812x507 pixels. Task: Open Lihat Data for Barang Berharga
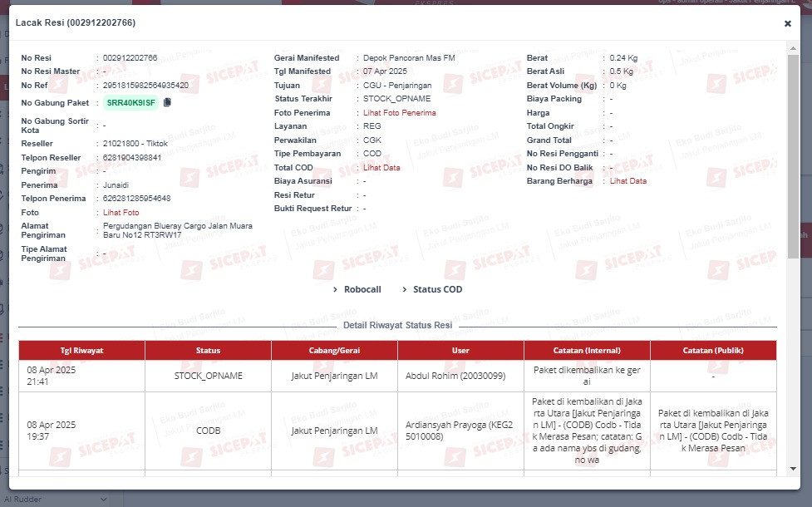627,180
